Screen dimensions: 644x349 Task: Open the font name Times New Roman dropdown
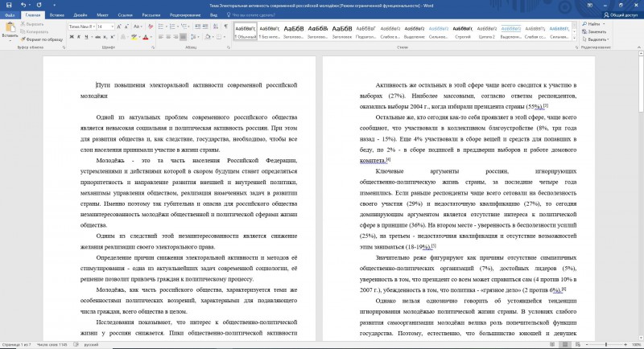tap(94, 27)
